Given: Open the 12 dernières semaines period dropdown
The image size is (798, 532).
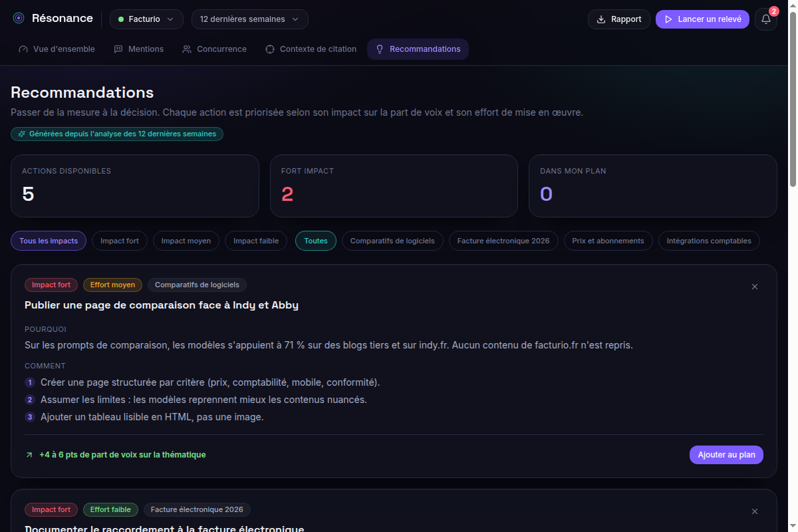Looking at the screenshot, I should tap(250, 19).
